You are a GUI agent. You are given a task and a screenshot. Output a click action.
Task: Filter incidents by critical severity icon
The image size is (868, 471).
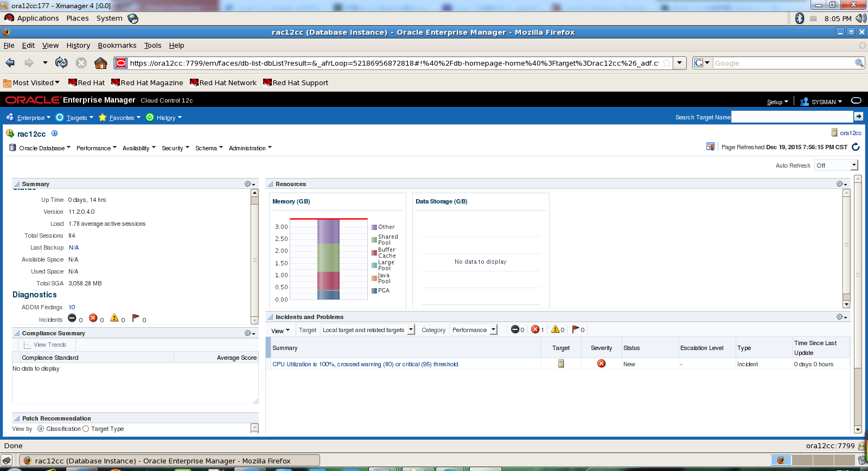pos(535,329)
